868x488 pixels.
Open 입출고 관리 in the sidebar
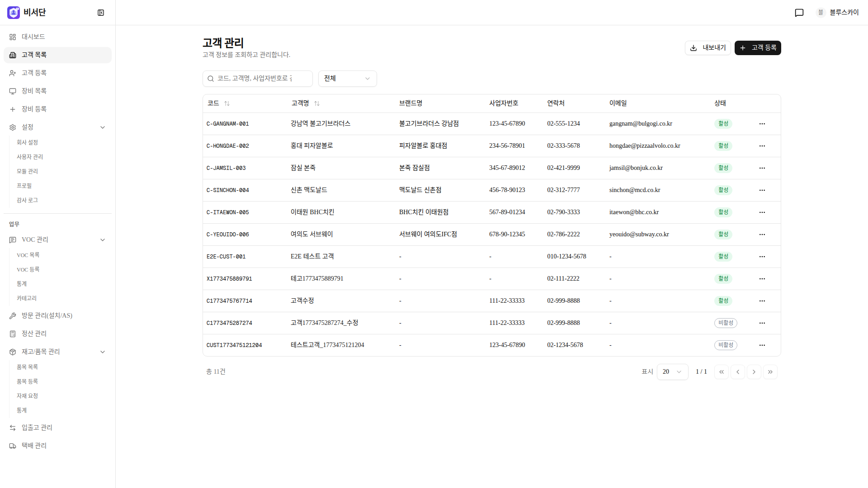coord(57,428)
